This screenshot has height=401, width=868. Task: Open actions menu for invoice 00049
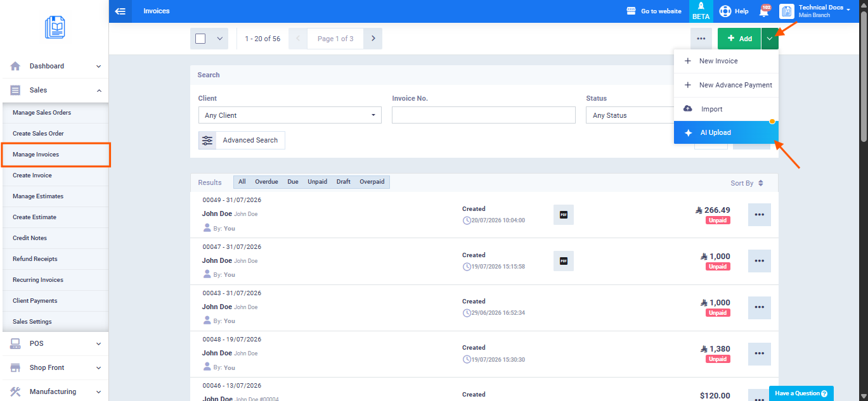pyautogui.click(x=760, y=215)
